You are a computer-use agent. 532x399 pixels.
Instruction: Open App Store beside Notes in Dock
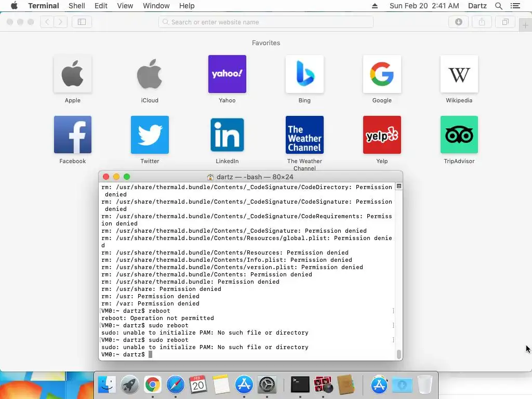(x=244, y=384)
